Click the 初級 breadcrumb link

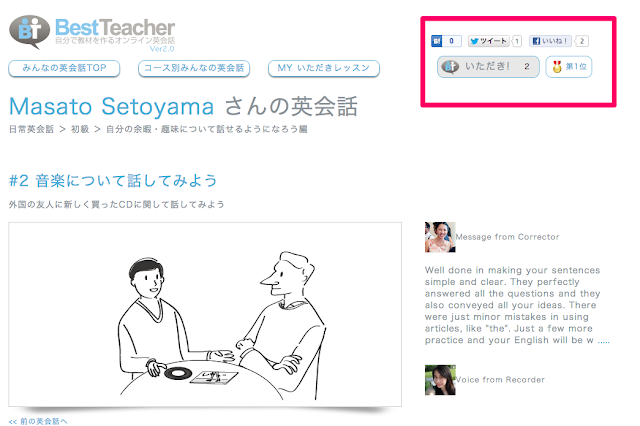(x=80, y=129)
